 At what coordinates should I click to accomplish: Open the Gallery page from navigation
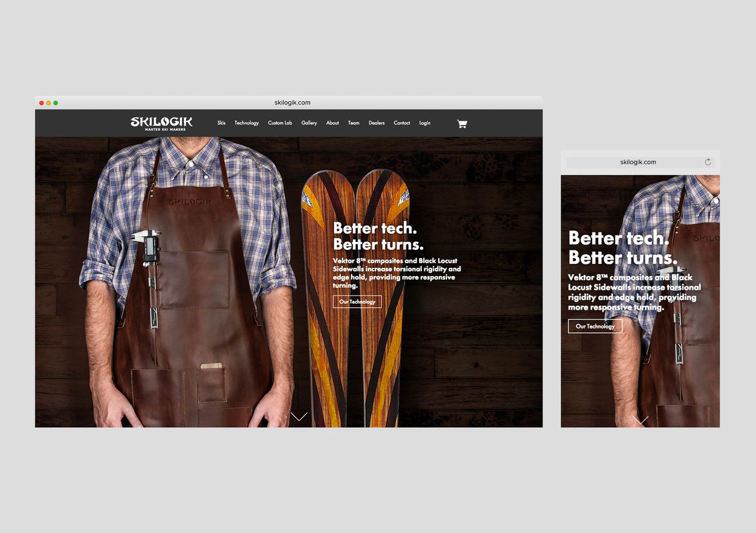(x=309, y=123)
